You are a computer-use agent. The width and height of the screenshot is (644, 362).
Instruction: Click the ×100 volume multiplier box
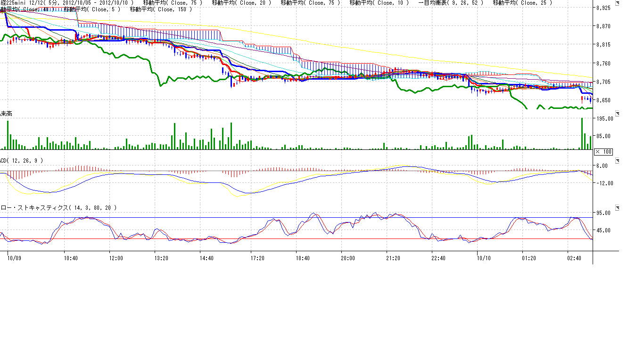603,151
